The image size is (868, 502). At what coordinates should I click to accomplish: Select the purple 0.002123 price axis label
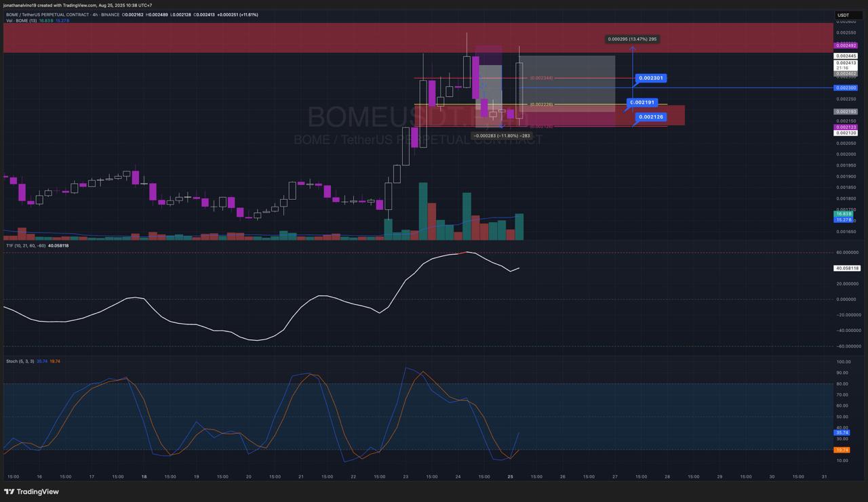[846, 127]
